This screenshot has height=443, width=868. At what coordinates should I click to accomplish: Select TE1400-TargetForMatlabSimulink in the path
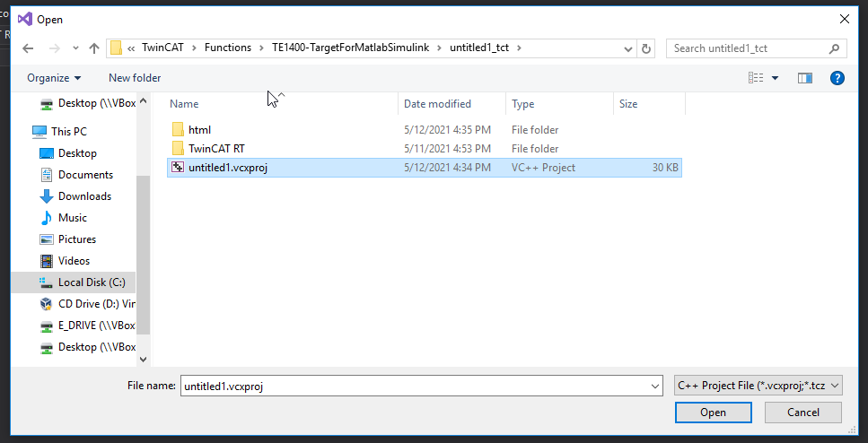coord(350,48)
